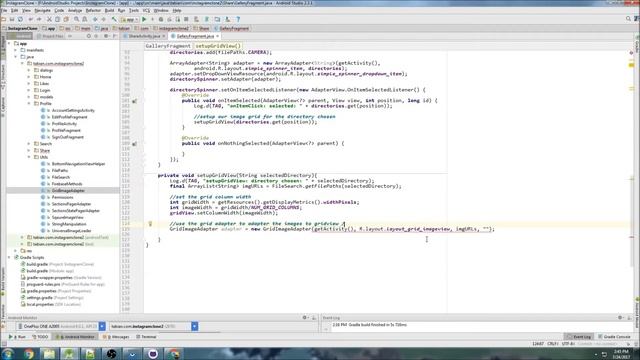Image resolution: width=640 pixels, height=360 pixels.
Task: Click the Redo arrow icon
Action: [39, 19]
